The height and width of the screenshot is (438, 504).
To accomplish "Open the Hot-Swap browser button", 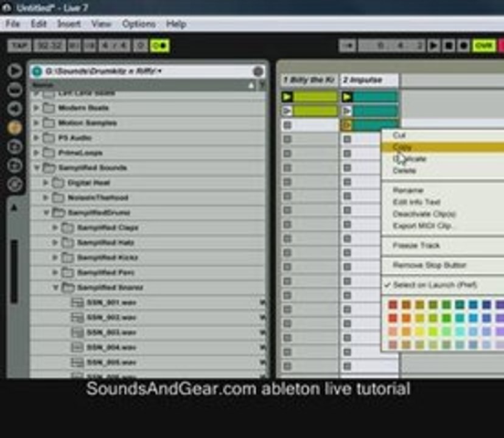I will [15, 184].
